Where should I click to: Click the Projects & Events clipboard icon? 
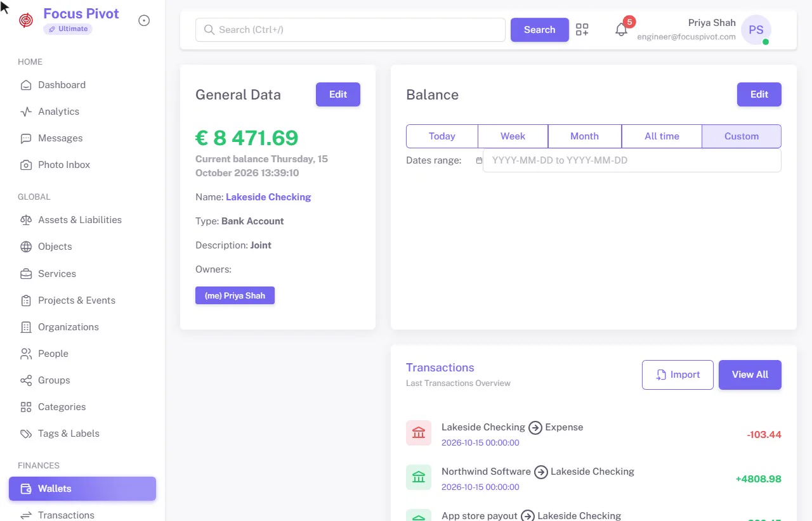26,300
